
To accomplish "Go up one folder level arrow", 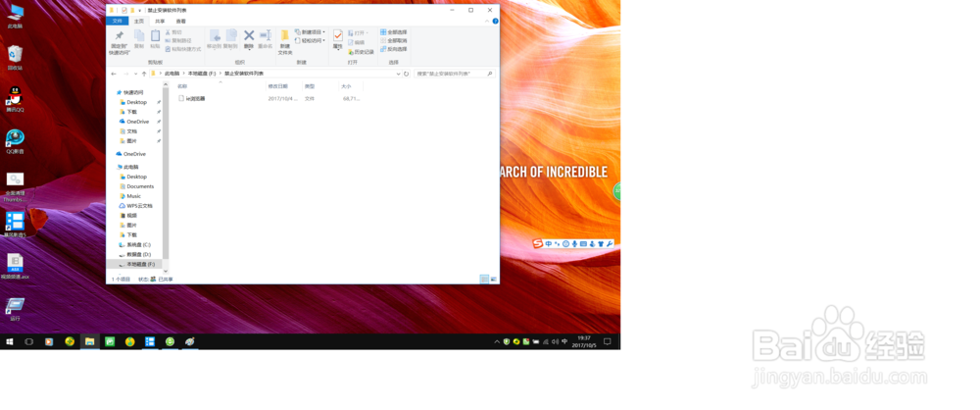I will 144,74.
